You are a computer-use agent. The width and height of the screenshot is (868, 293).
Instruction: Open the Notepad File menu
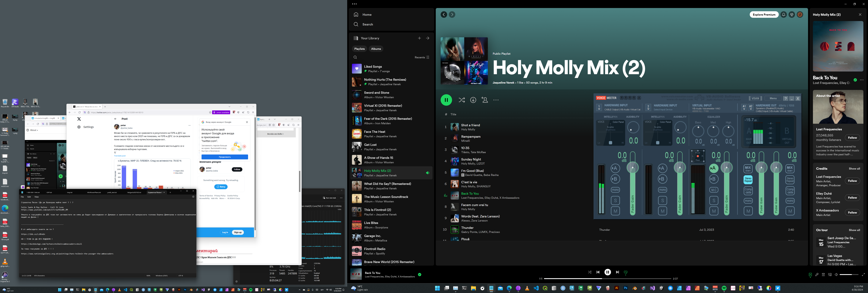pyautogui.click(x=23, y=197)
